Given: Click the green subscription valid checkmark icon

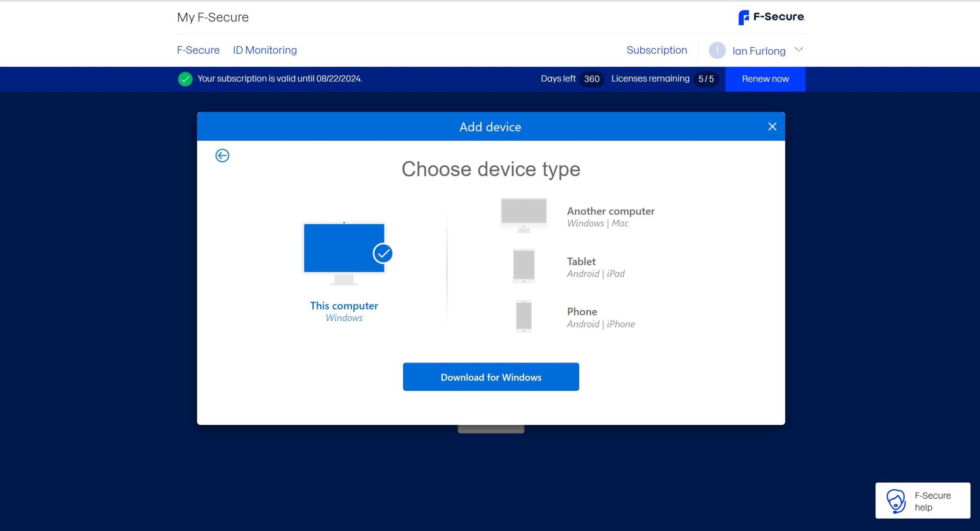Looking at the screenshot, I should click(x=185, y=79).
